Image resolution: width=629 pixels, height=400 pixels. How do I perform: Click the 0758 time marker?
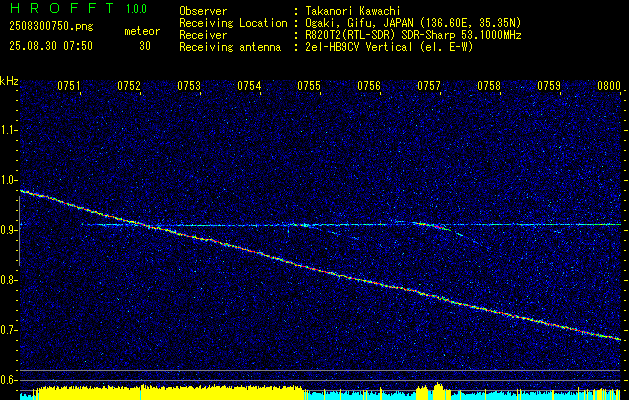coord(489,86)
